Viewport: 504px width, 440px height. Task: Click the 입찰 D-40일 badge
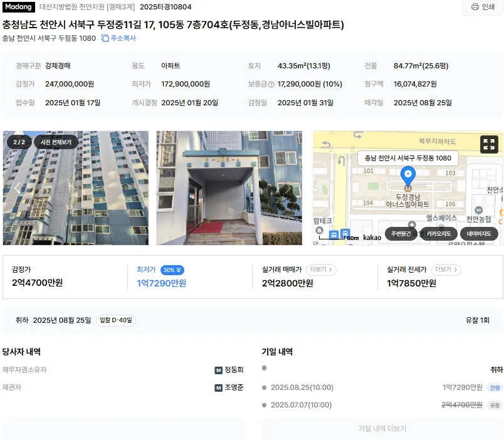116,320
